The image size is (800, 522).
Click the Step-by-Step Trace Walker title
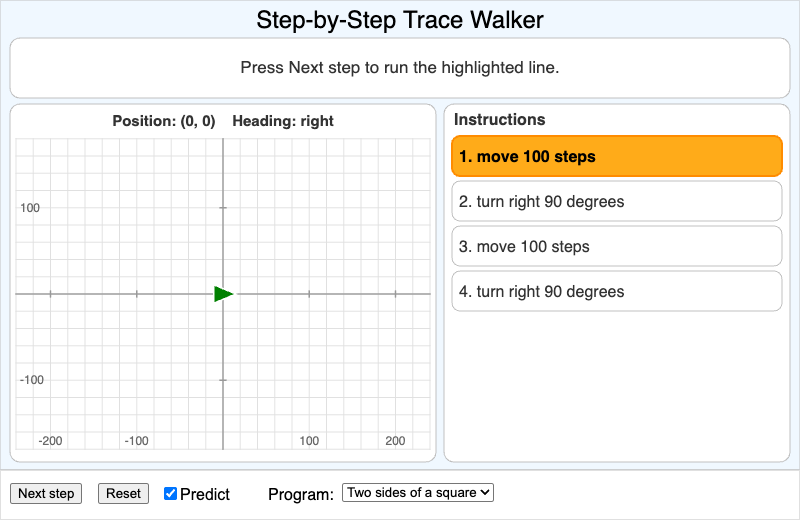[399, 20]
